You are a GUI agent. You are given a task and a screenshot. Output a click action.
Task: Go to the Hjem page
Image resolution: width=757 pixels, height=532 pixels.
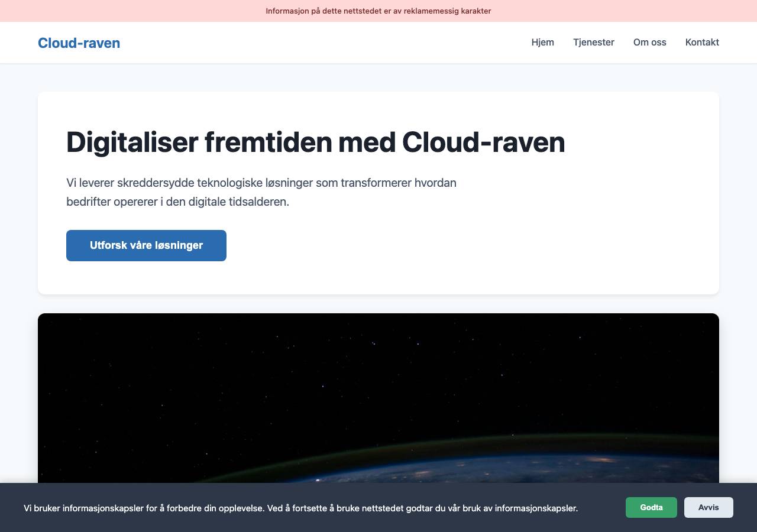(542, 42)
